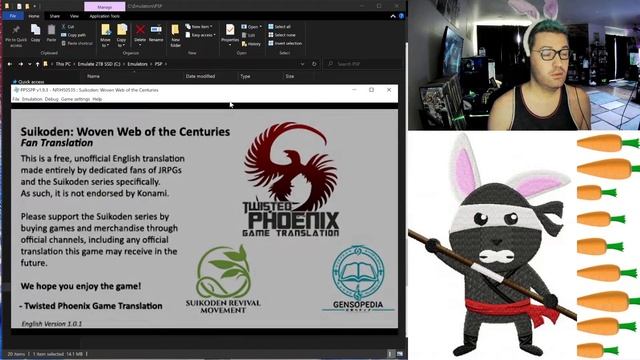Sort by Type column header
The width and height of the screenshot is (640, 360).
(x=245, y=76)
